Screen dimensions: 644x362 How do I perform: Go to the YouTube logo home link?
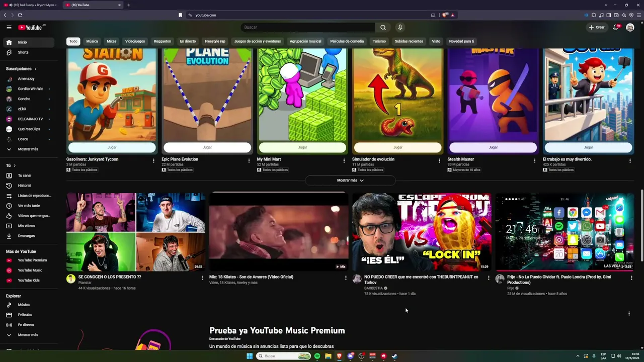pos(30,27)
